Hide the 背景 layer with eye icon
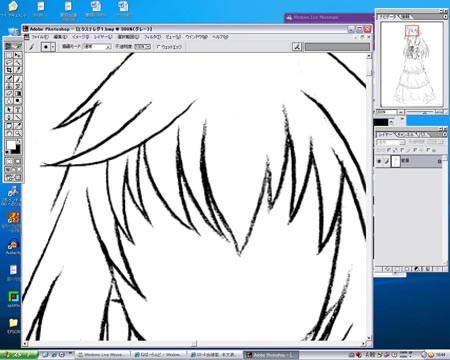This screenshot has height=360, width=450. 379,161
